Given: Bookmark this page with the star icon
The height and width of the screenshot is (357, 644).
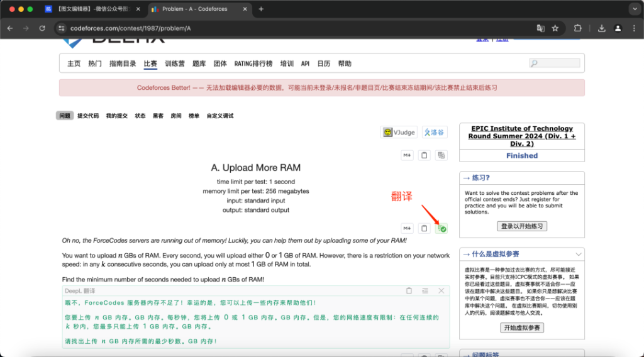Looking at the screenshot, I should tap(555, 28).
